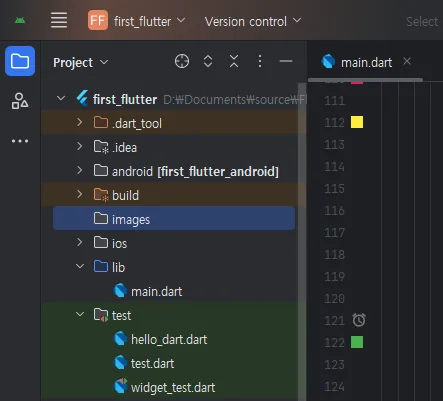
Task: Hide the Project panel with minus icon
Action: coord(286,61)
